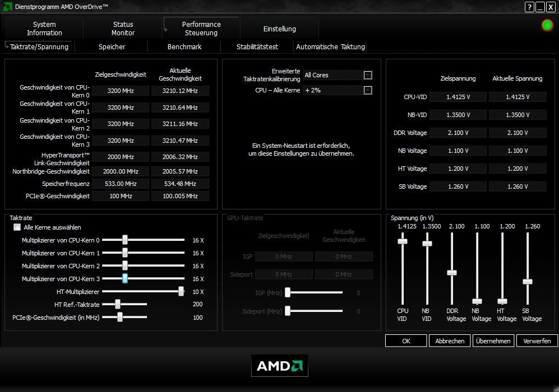This screenshot has width=559, height=392.
Task: Click the HT Ref.-Taktrate slider handle
Action: 118,304
